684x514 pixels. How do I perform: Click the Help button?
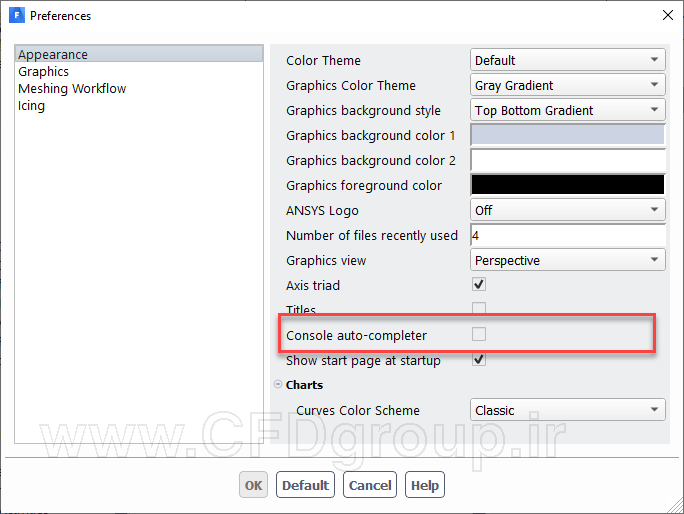pos(425,485)
